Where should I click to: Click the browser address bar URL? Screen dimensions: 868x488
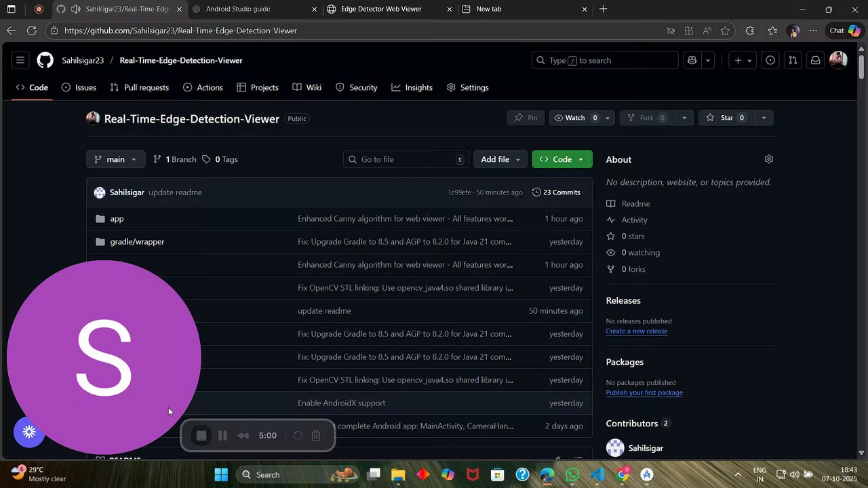180,30
